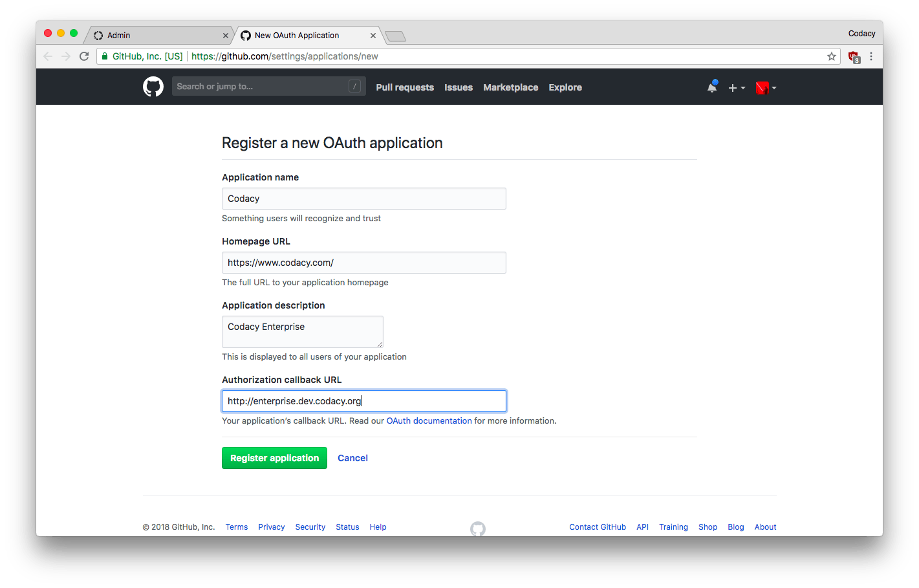This screenshot has width=919, height=588.
Task: Open the API footer link
Action: click(642, 527)
